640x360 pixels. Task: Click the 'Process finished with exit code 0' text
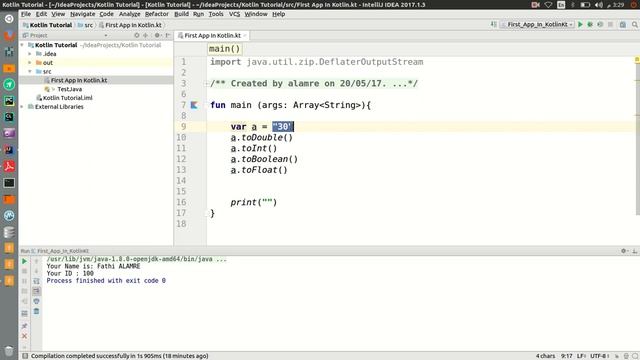[x=106, y=281]
